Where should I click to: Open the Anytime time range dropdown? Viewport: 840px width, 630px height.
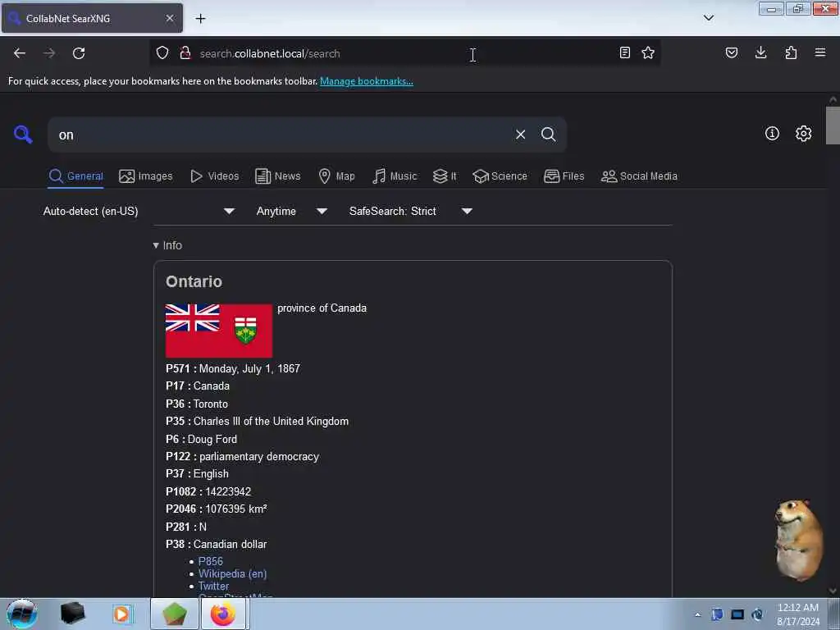(292, 211)
